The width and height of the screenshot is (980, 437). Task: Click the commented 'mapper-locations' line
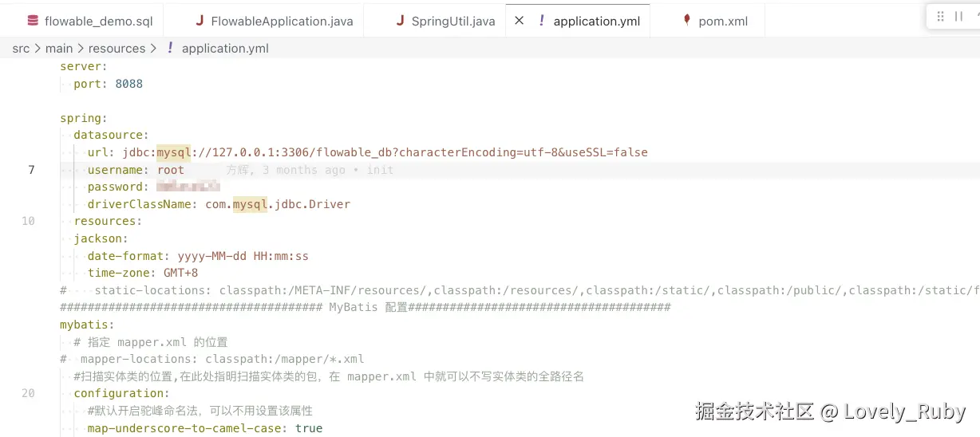[x=212, y=359]
